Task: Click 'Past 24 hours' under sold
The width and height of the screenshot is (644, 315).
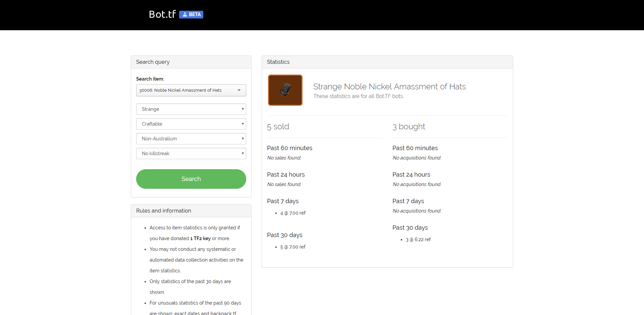Action: pyautogui.click(x=286, y=175)
